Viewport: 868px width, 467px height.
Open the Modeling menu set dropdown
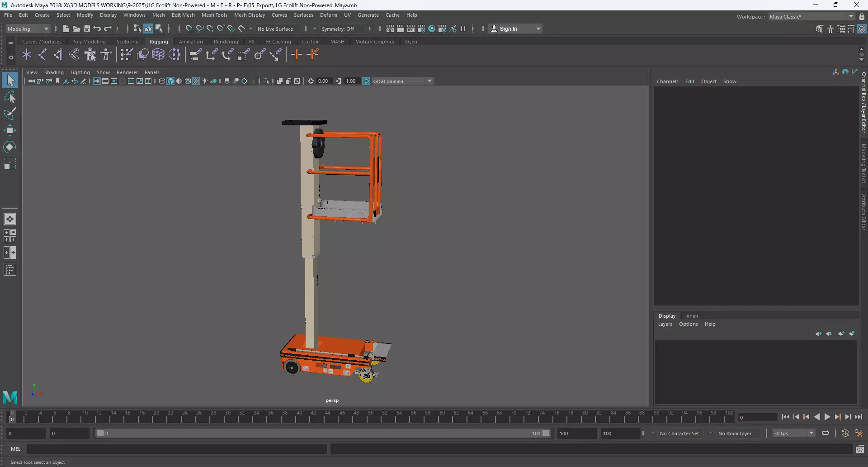point(28,29)
